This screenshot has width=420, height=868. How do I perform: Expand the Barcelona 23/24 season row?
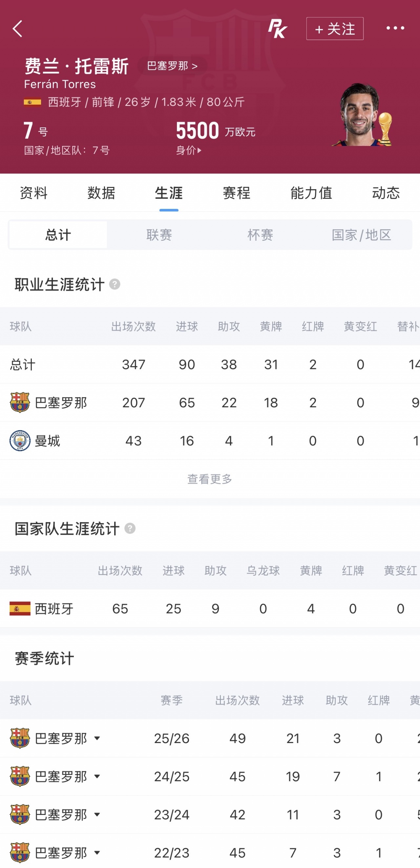pyautogui.click(x=97, y=815)
